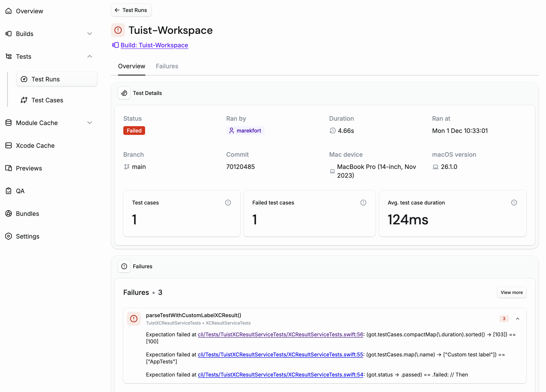Open the Previews section
The image size is (546, 392).
(29, 168)
